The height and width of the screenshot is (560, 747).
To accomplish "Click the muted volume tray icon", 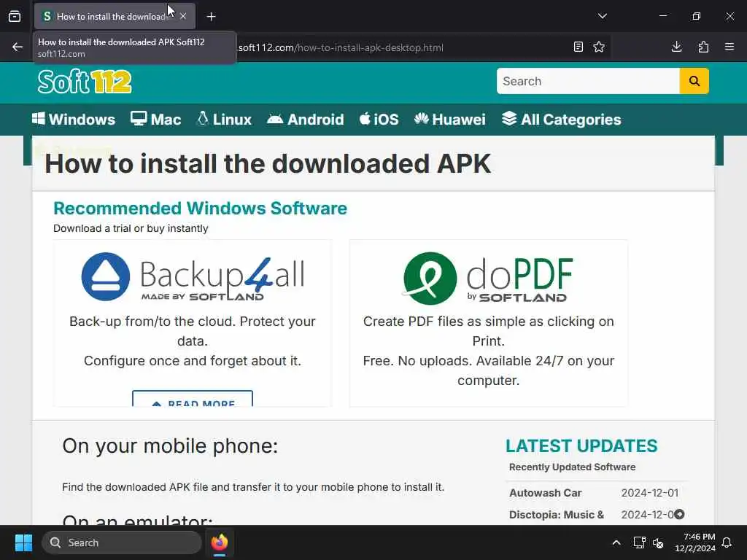I will (658, 542).
